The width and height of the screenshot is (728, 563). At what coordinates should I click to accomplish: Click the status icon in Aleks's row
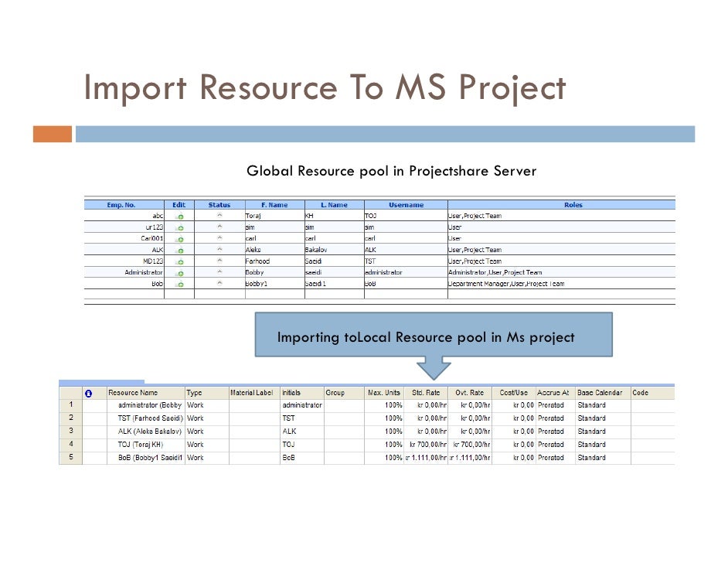[219, 250]
